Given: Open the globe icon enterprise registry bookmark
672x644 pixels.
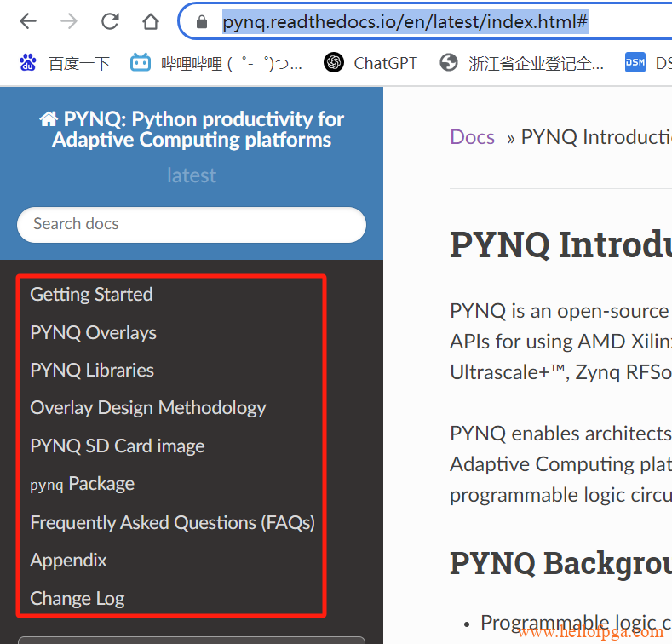Looking at the screenshot, I should coord(449,62).
